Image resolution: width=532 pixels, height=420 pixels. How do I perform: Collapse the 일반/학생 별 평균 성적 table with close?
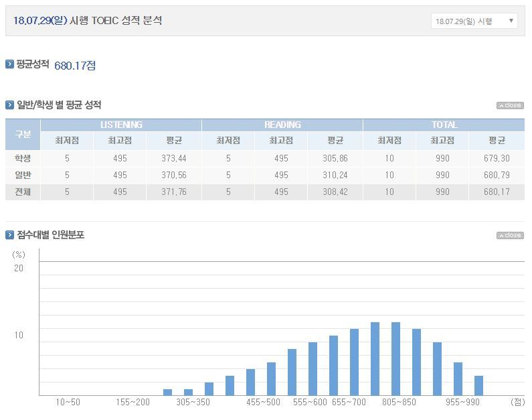click(510, 105)
